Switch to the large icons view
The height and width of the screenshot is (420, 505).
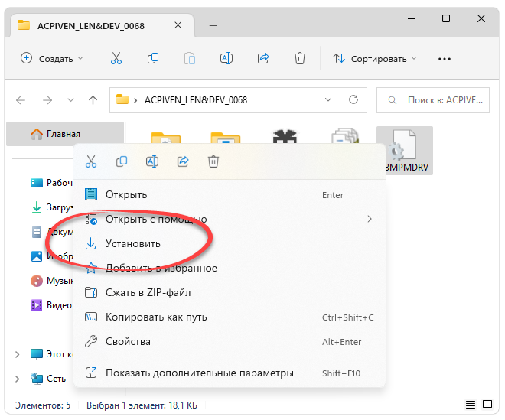pyautogui.click(x=487, y=405)
